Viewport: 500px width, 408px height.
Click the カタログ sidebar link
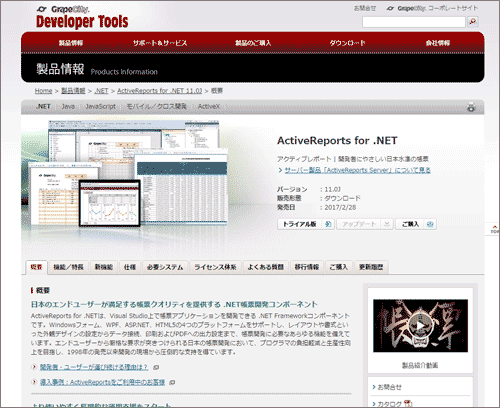(389, 404)
